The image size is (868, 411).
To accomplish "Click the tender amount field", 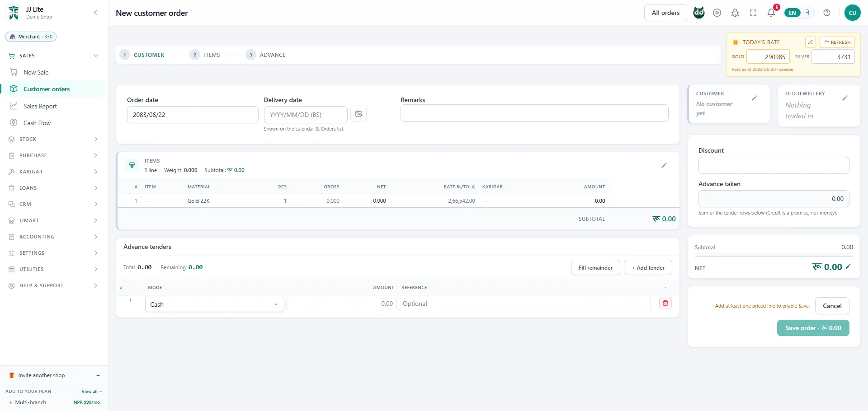I will coord(341,304).
